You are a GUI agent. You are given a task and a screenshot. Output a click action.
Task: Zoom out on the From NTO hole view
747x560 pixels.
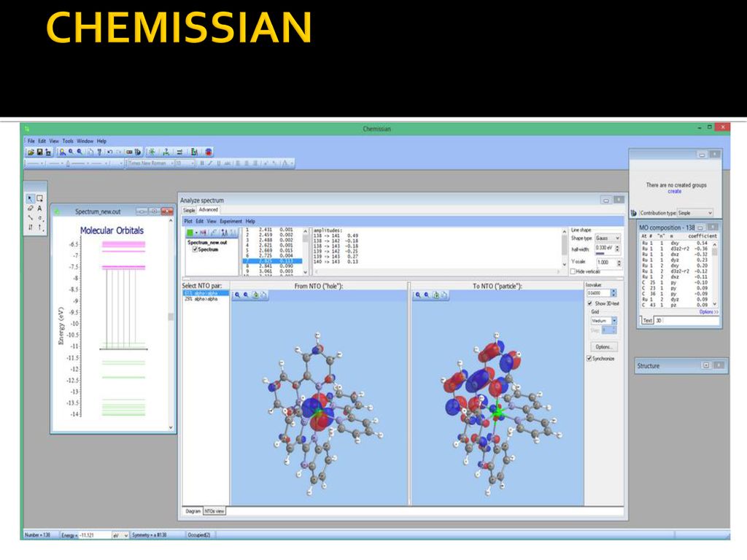tap(246, 295)
